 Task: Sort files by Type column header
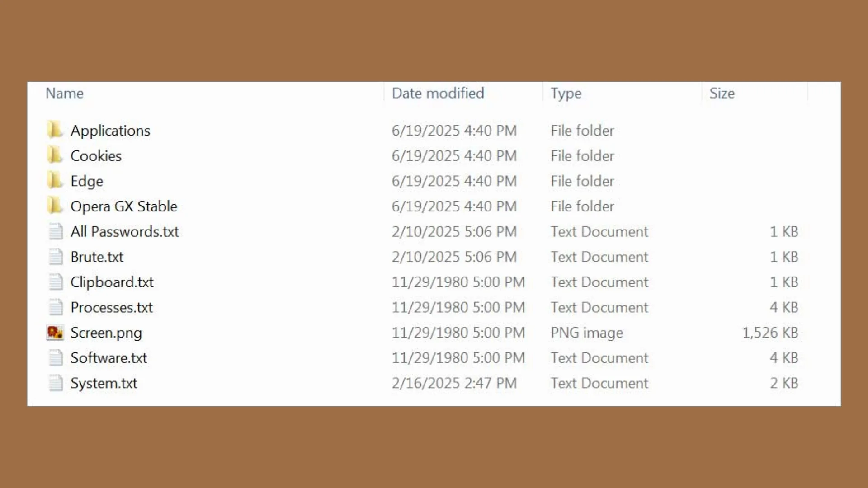[x=566, y=93]
